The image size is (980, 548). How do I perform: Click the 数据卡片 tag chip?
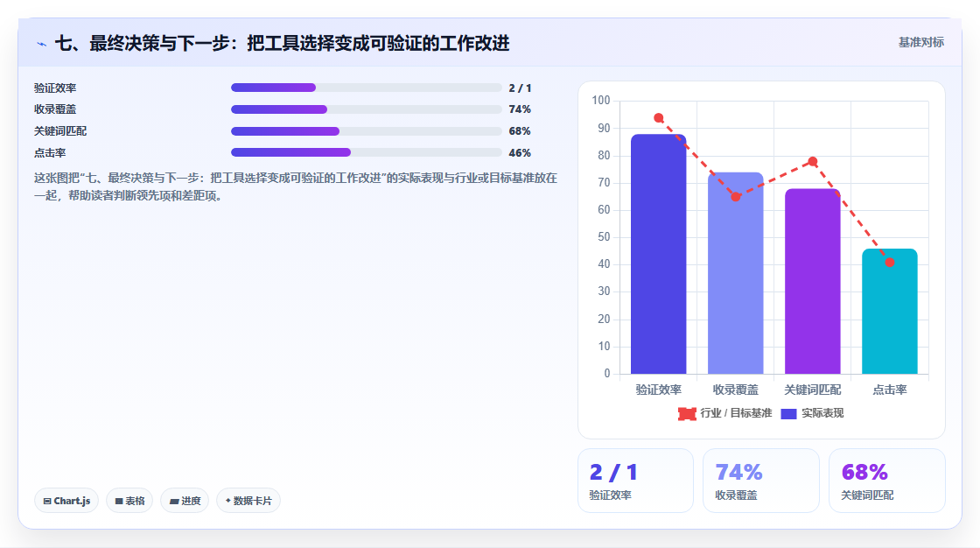248,501
